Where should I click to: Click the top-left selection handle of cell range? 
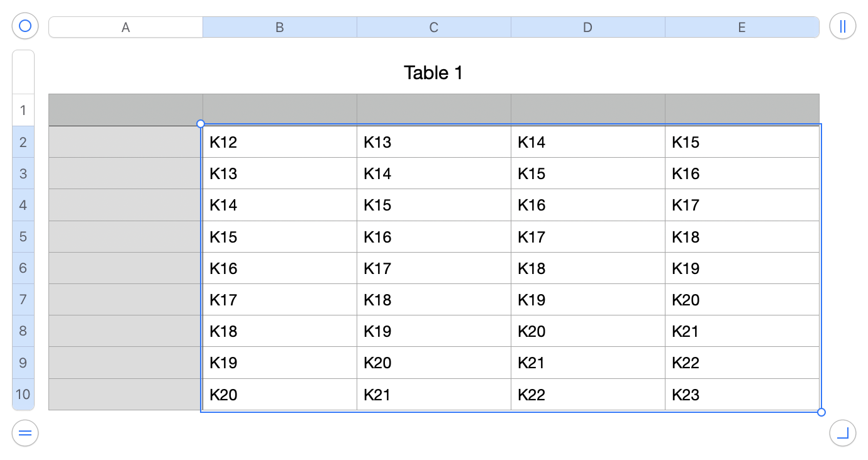tap(201, 124)
